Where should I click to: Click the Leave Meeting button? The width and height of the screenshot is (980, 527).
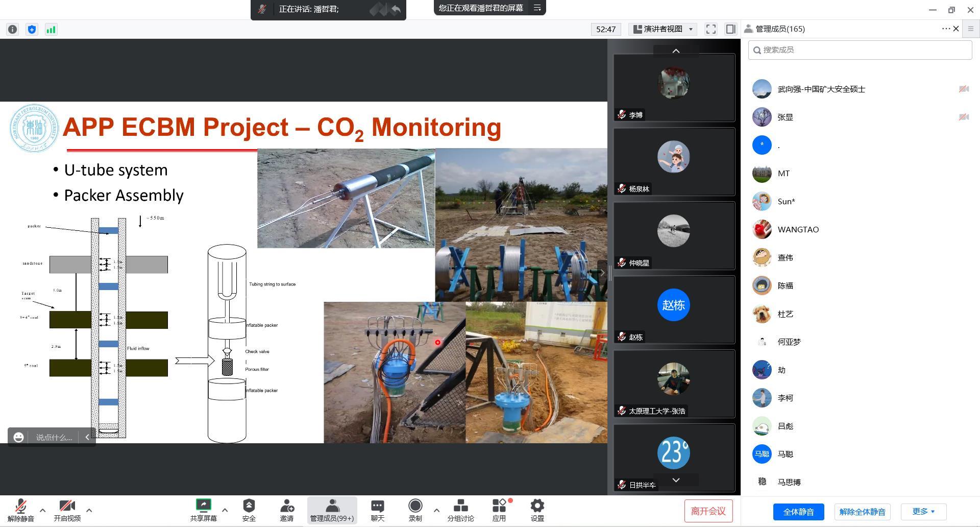pos(708,511)
